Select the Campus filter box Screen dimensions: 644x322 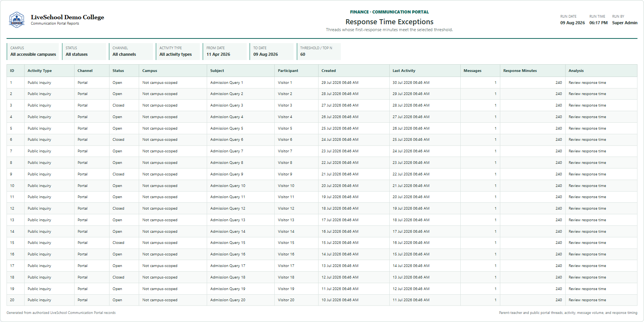pos(33,51)
